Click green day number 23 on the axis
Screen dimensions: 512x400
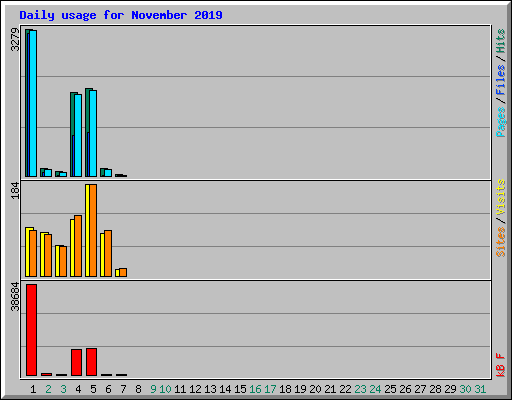tap(360, 389)
